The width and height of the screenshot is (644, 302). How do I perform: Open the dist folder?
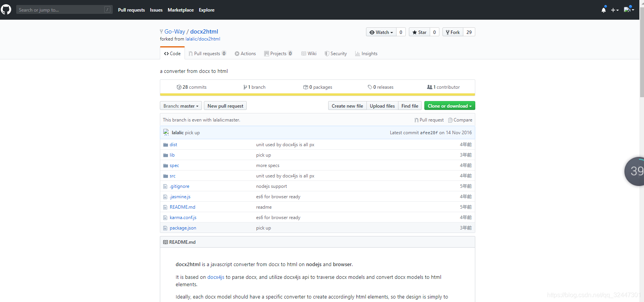coord(173,145)
